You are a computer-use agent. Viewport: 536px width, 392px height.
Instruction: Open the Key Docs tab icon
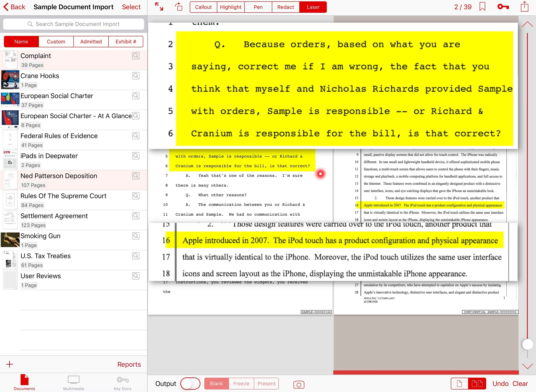pos(122,382)
